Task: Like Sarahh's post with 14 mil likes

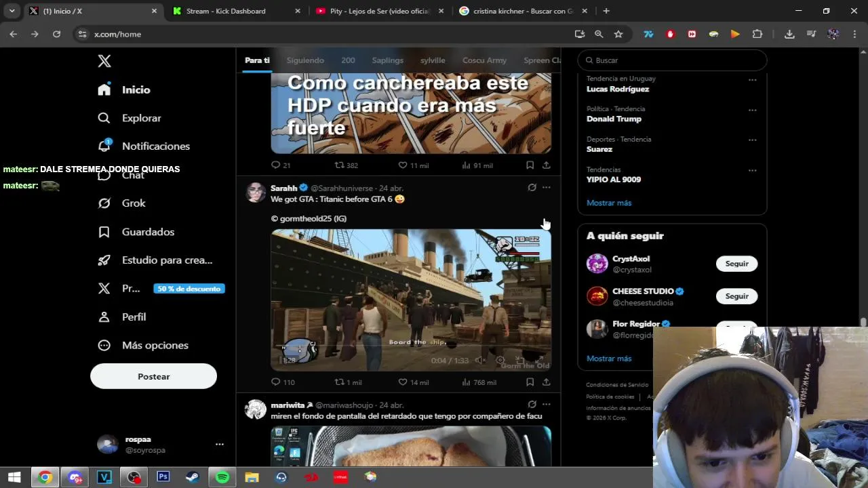Action: point(413,382)
